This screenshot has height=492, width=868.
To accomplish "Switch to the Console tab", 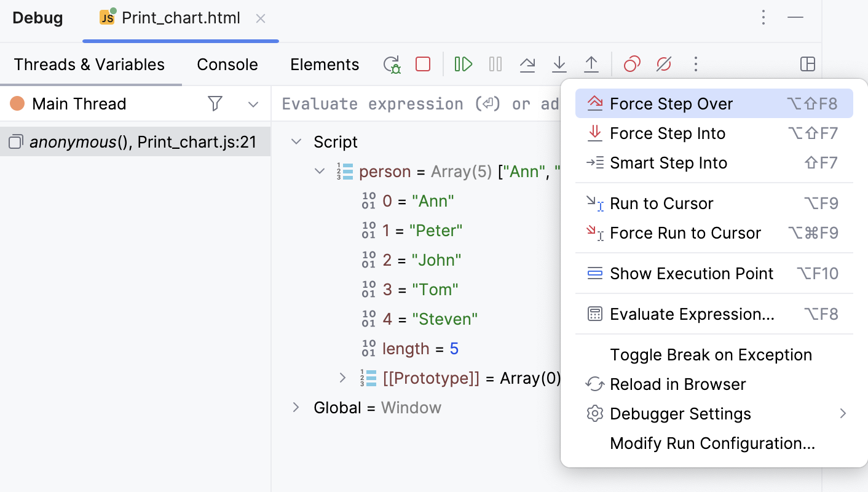I will (x=227, y=64).
